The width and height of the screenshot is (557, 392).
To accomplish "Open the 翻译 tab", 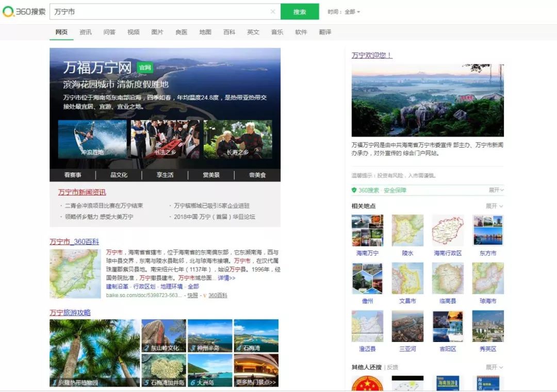I will (x=325, y=32).
